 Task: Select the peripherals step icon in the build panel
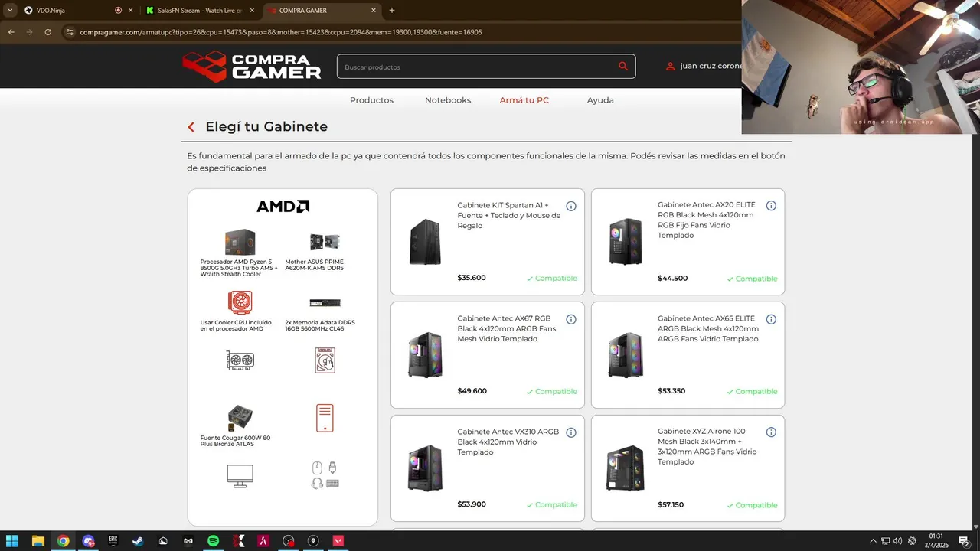[x=325, y=475]
